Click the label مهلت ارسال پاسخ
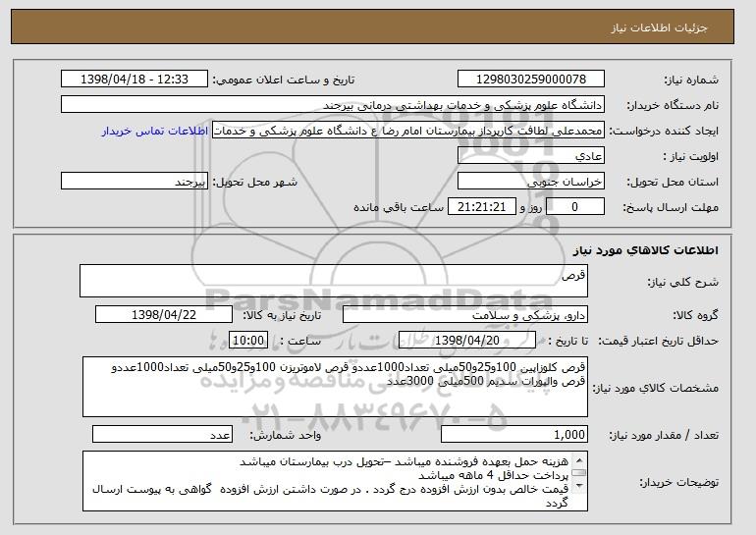The image size is (756, 535). pos(671,207)
